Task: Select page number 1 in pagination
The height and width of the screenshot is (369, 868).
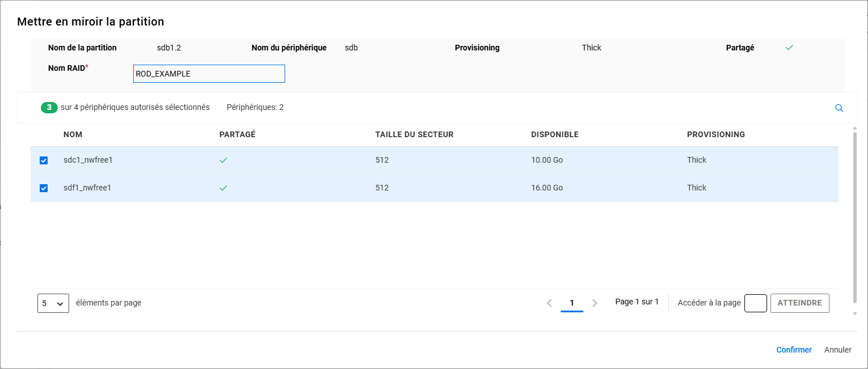Action: coord(572,303)
